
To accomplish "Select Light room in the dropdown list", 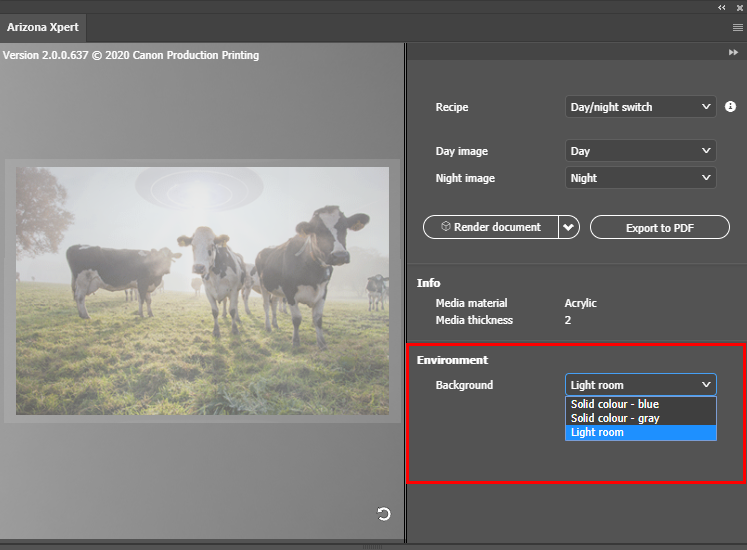I will click(x=640, y=432).
